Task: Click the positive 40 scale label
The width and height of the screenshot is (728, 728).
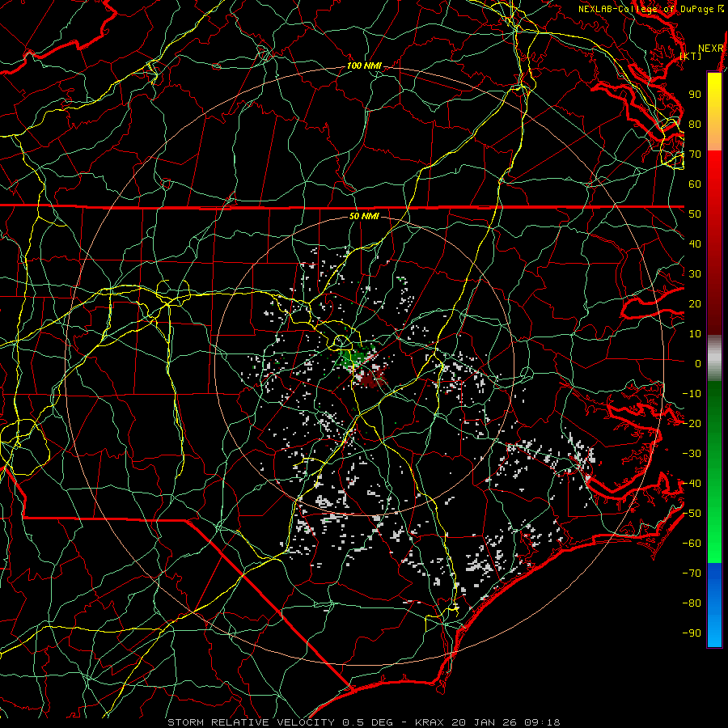Action: tap(695, 244)
